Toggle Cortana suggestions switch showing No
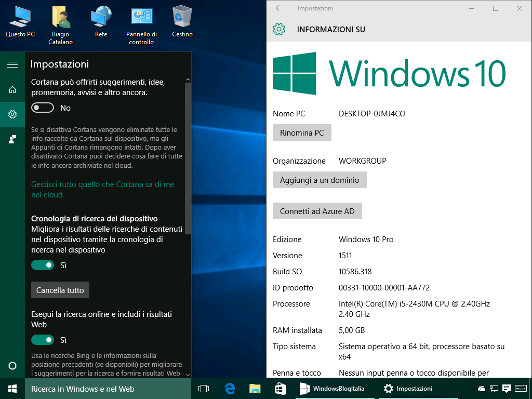532x399 pixels. [x=43, y=108]
